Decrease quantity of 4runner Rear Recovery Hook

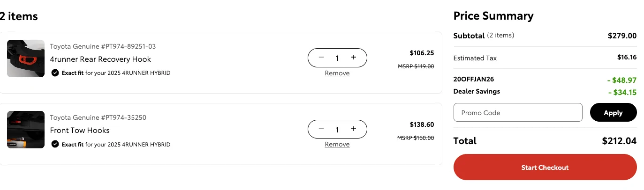[321, 58]
